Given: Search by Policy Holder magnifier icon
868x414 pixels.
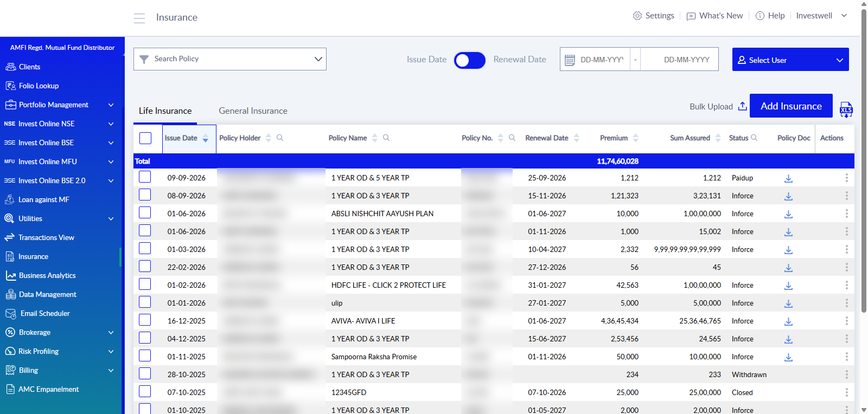Looking at the screenshot, I should click(x=280, y=138).
